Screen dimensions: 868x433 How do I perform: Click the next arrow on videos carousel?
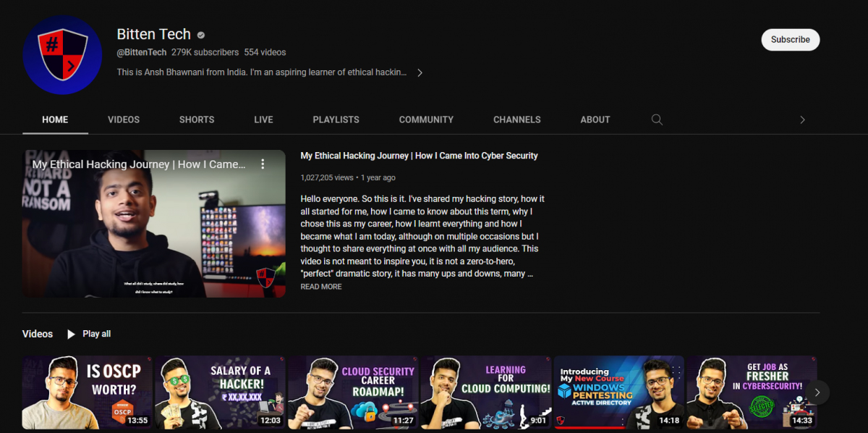[817, 392]
